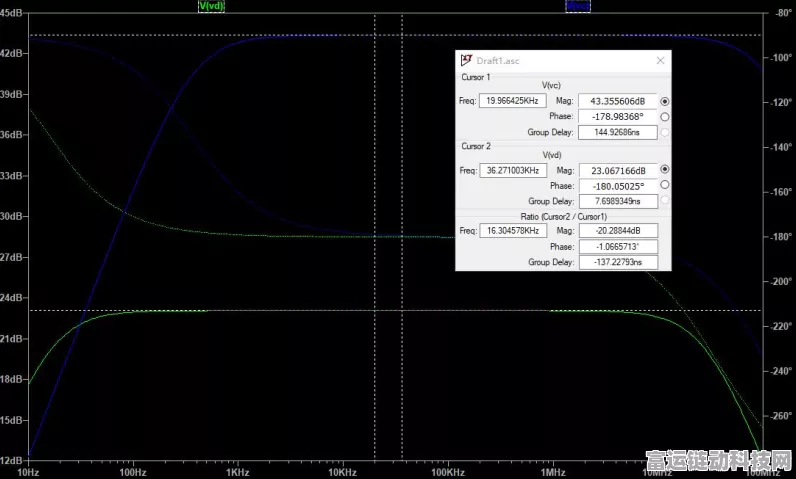Image resolution: width=796 pixels, height=479 pixels.
Task: Click Ratio Mag field -20.28844dB
Action: click(618, 231)
